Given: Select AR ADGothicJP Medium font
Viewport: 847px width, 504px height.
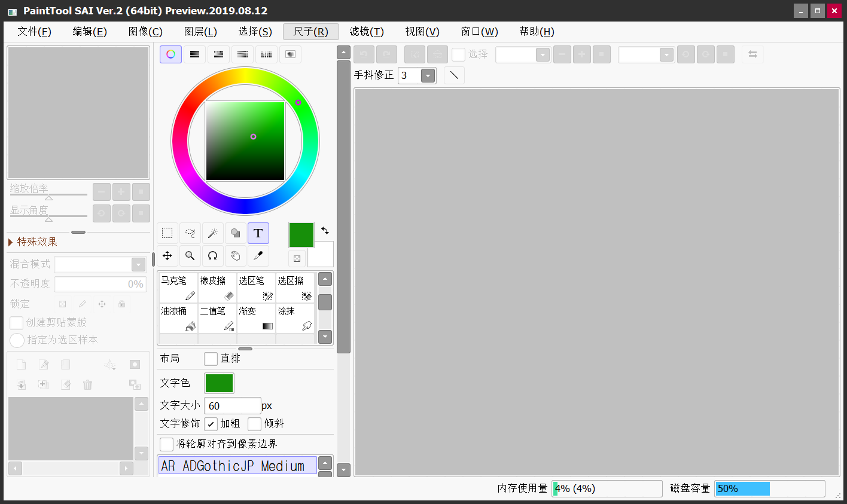Looking at the screenshot, I should pos(237,466).
